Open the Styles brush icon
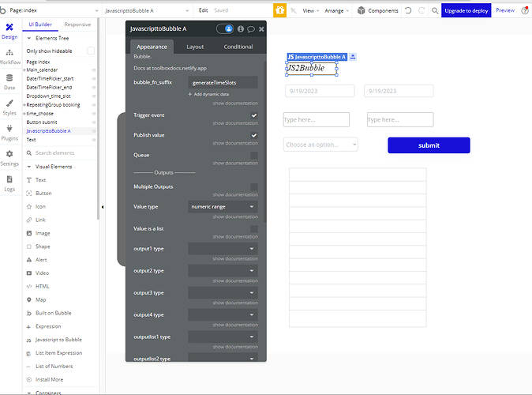The height and width of the screenshot is (395, 532). point(9,103)
